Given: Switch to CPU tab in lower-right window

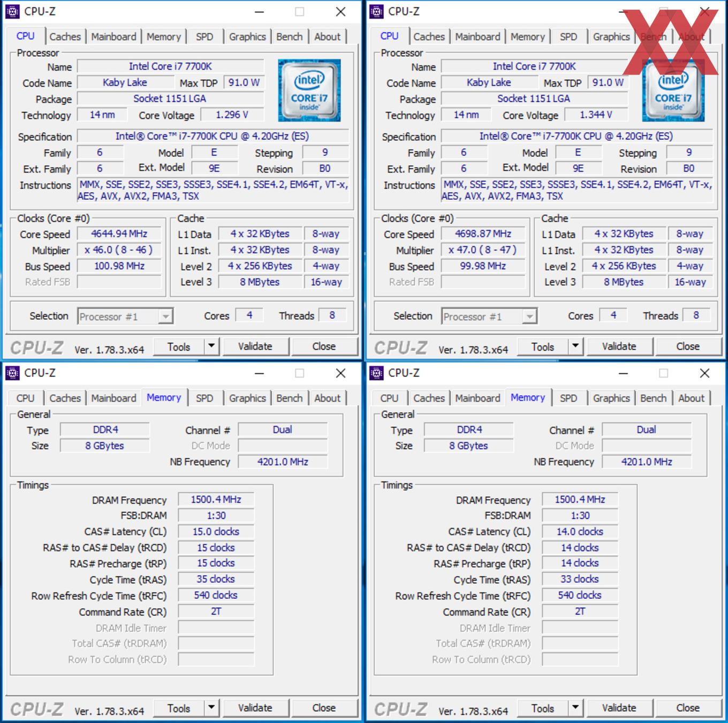Looking at the screenshot, I should pos(389,398).
